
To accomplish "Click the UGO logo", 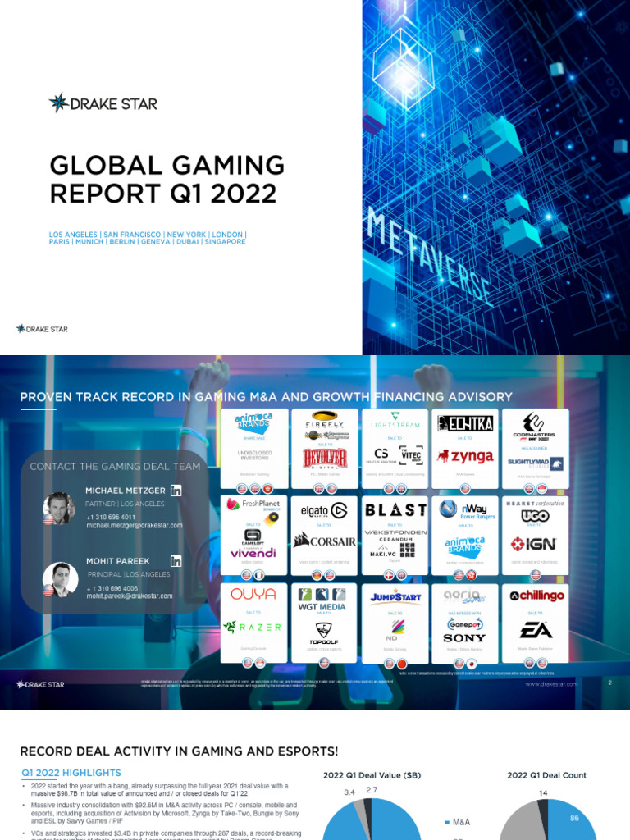I will coord(535,516).
